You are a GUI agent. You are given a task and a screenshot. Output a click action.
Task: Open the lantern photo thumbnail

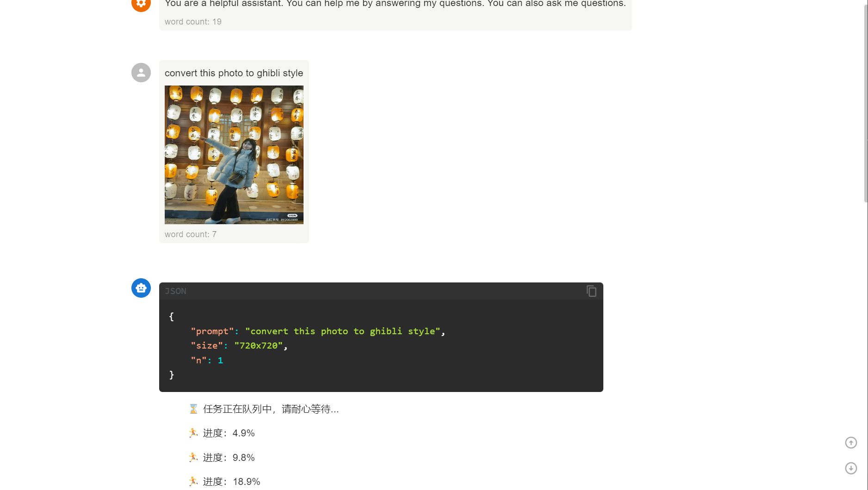(234, 154)
